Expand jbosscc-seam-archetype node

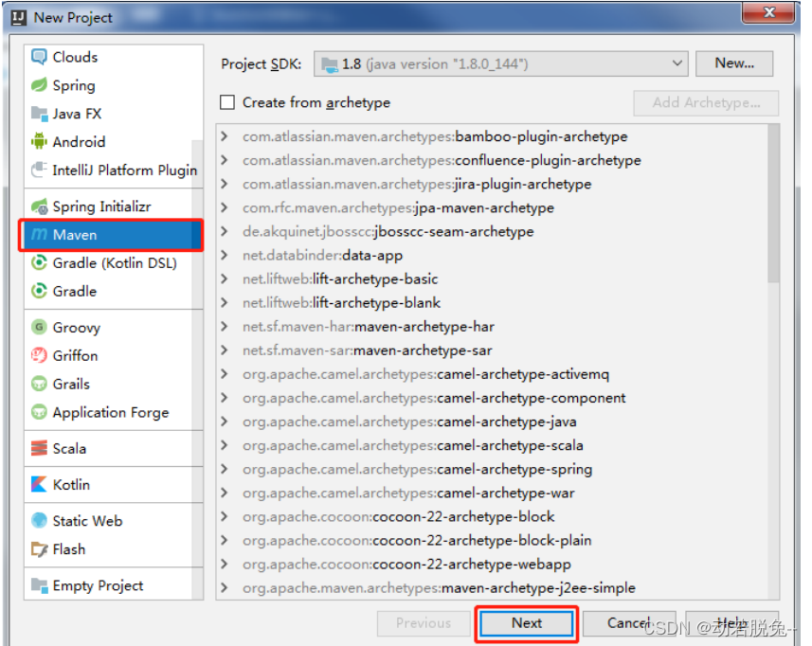tap(225, 231)
